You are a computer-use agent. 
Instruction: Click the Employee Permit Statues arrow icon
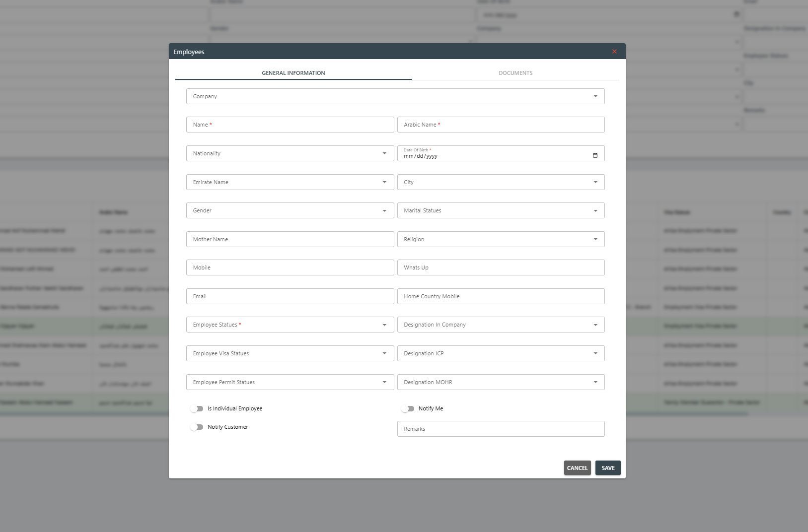point(384,382)
